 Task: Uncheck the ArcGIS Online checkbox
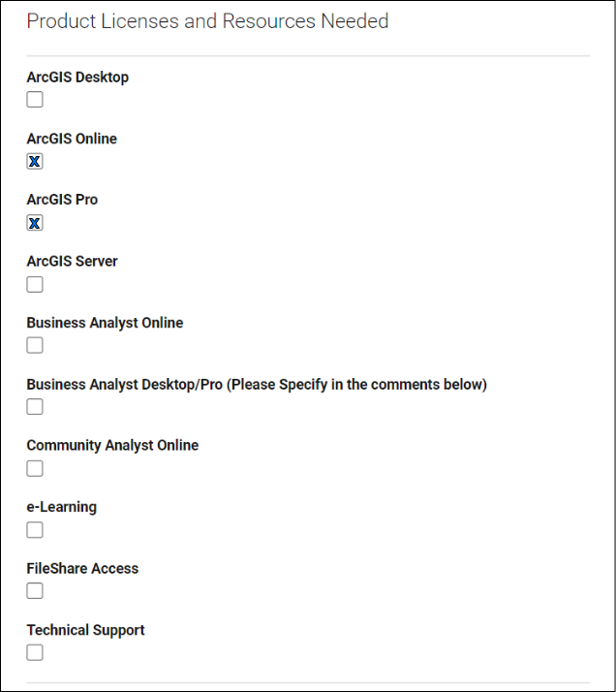(35, 161)
